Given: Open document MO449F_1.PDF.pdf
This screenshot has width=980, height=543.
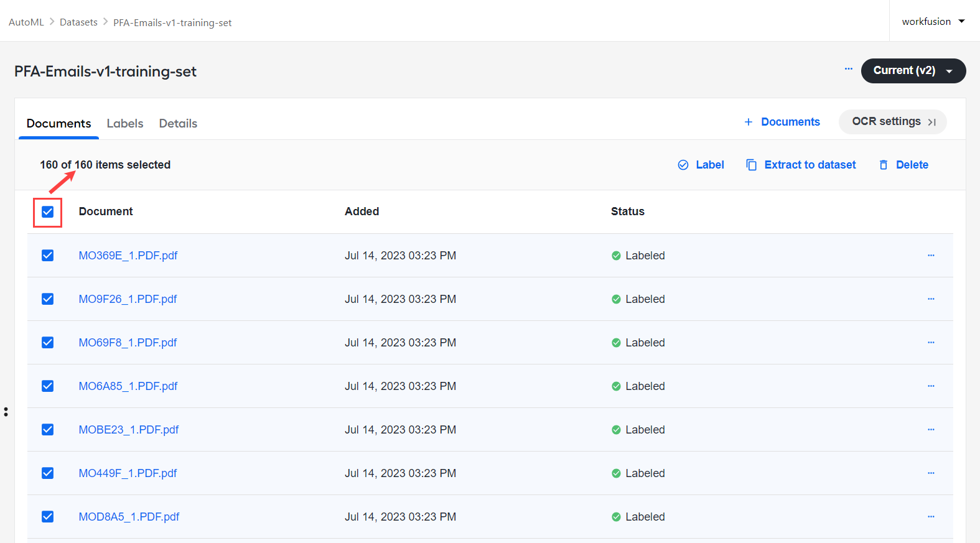Looking at the screenshot, I should tap(128, 473).
